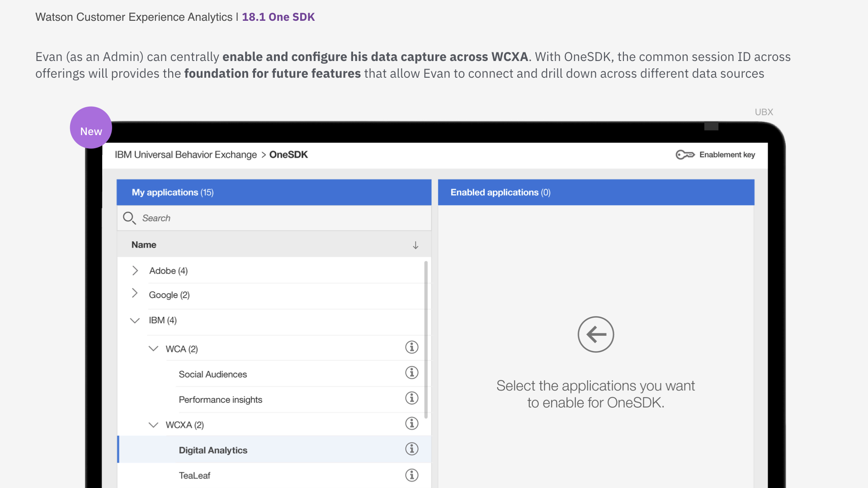Image resolution: width=868 pixels, height=488 pixels.
Task: Expand the Google (2) group
Action: coord(135,293)
